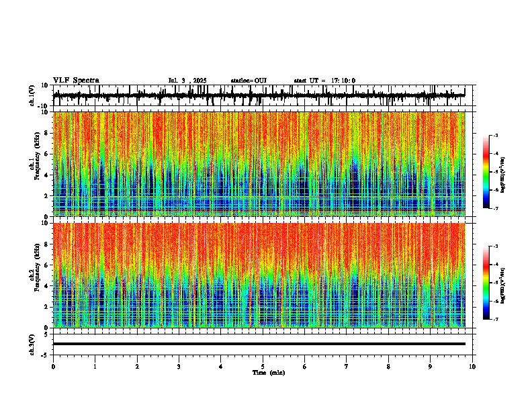Click the '8' kHz tick on ch.1 frequency axis
Image resolution: width=532 pixels, height=411 pixels.
46,133
